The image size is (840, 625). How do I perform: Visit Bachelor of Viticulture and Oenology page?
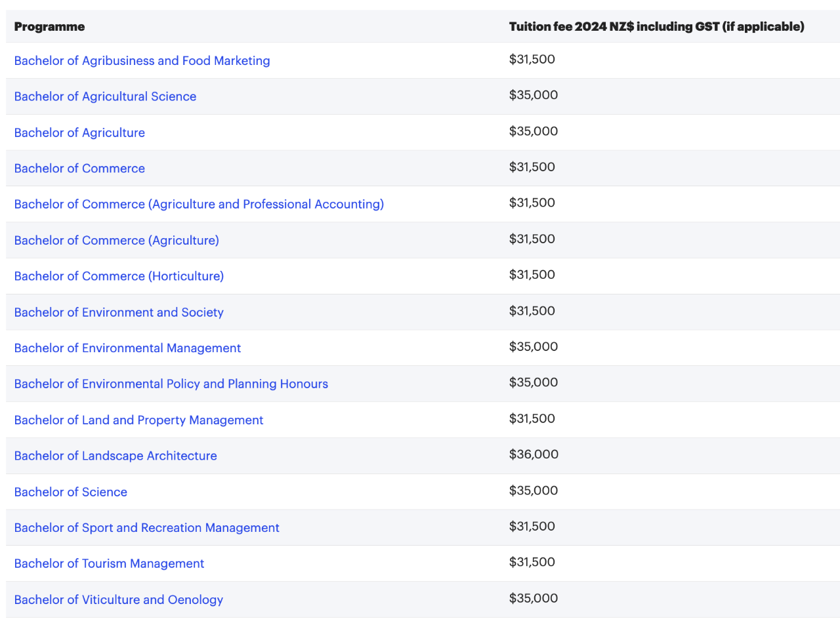118,599
